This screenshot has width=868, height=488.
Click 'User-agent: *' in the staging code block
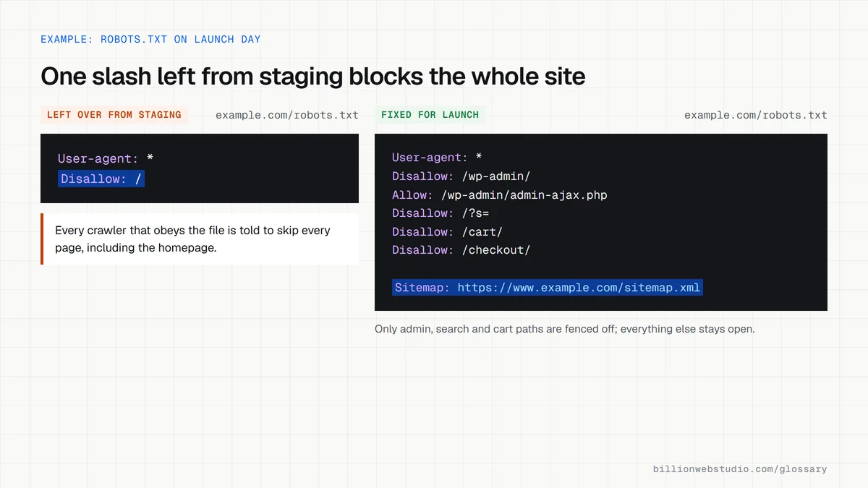(106, 159)
